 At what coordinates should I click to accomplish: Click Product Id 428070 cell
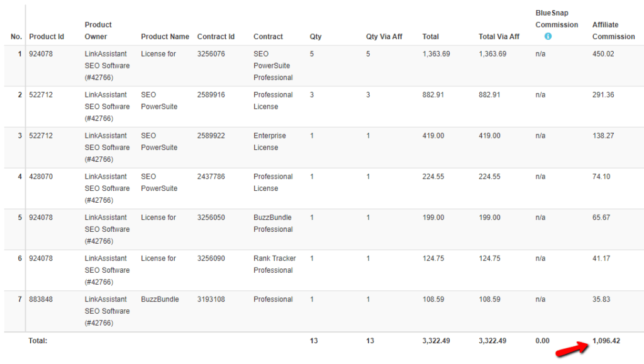[x=41, y=177]
